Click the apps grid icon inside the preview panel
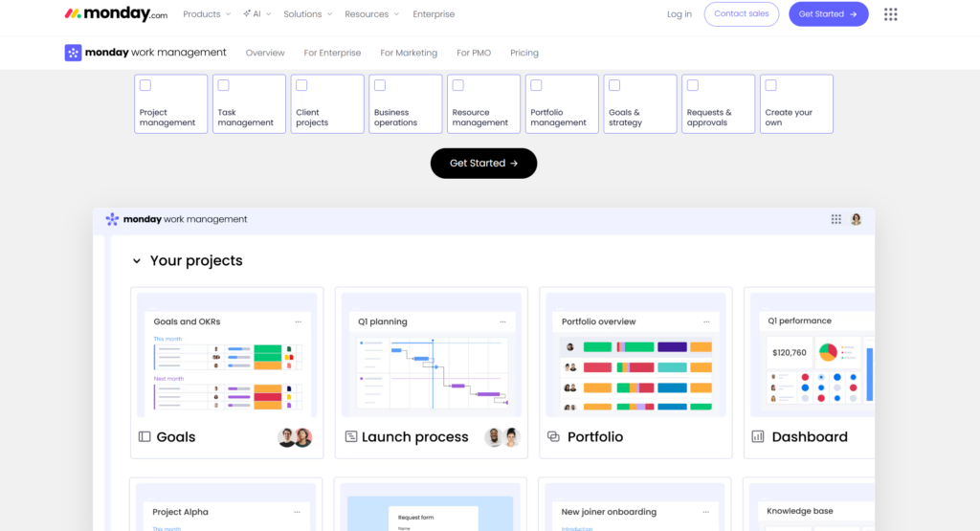 836,219
